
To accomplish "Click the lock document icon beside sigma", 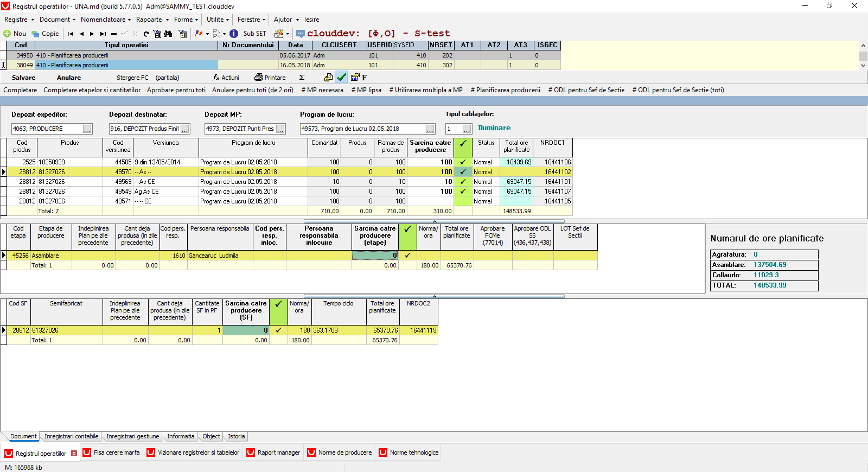I will (328, 78).
